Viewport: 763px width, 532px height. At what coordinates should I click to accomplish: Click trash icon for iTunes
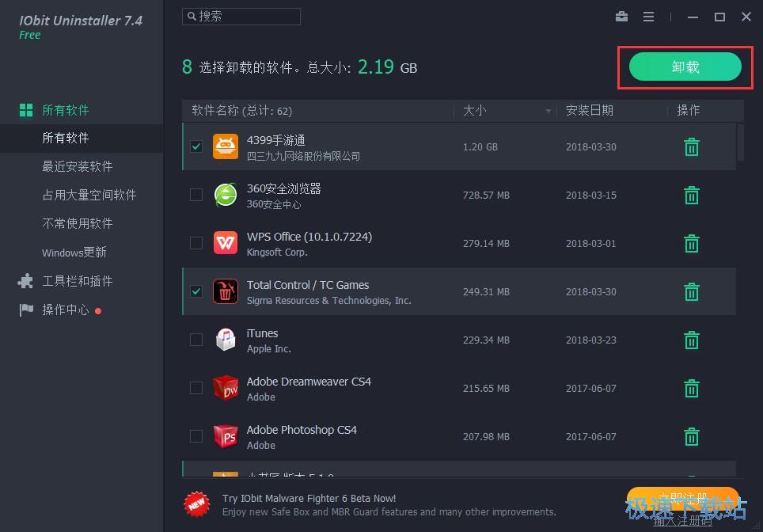pyautogui.click(x=692, y=340)
